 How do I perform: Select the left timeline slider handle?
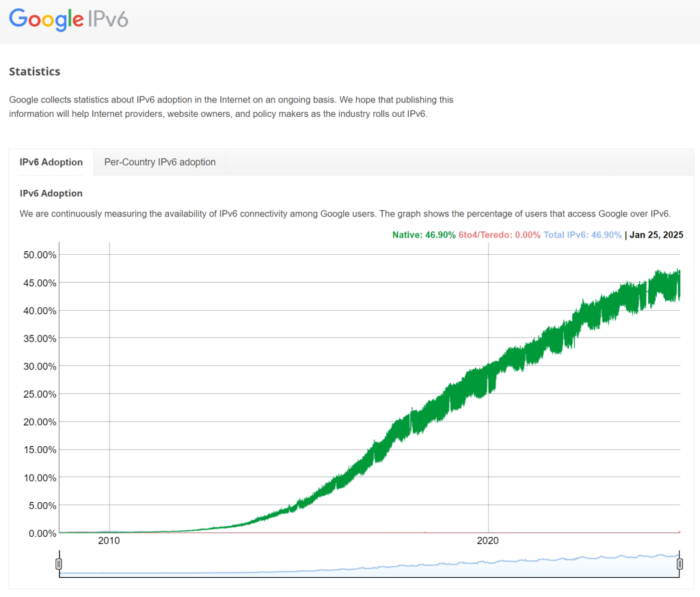click(59, 563)
